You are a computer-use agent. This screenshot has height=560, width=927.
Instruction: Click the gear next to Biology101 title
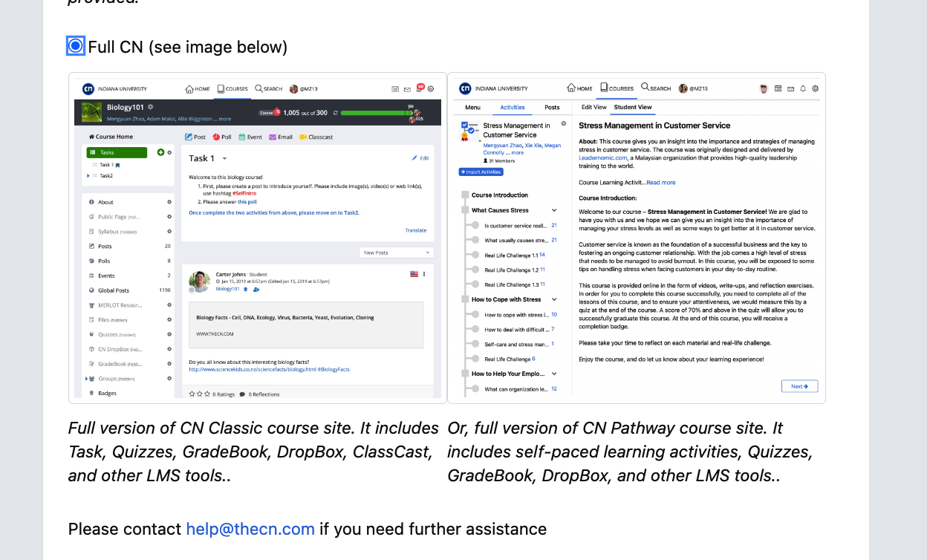[151, 107]
